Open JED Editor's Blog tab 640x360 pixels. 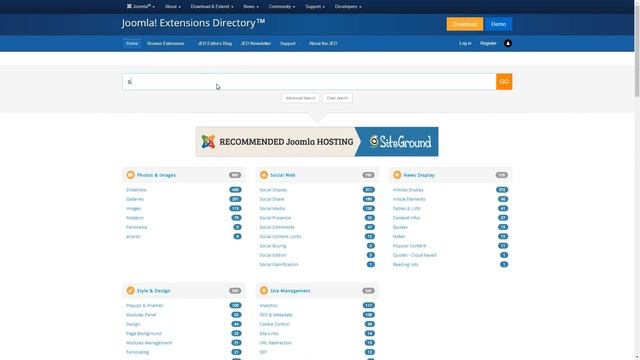tap(215, 43)
